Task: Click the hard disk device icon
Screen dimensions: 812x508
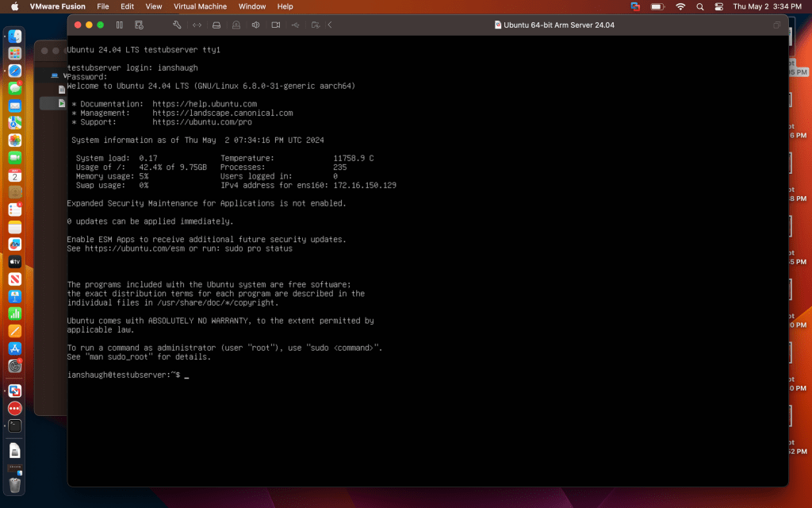Action: click(216, 25)
